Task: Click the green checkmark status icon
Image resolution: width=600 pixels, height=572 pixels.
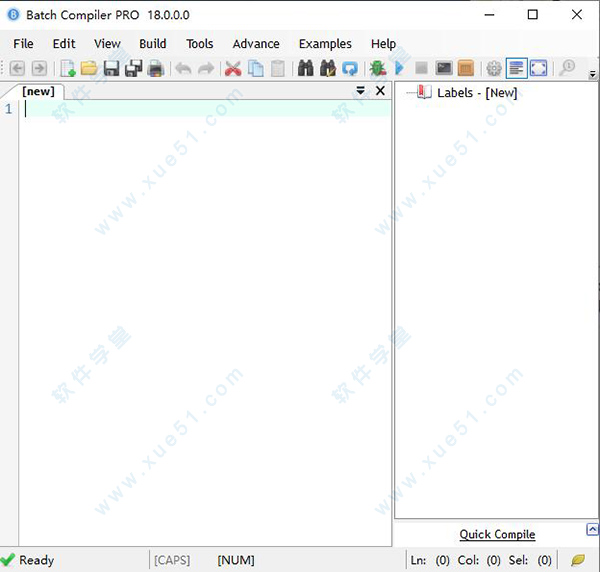Action: [x=8, y=560]
